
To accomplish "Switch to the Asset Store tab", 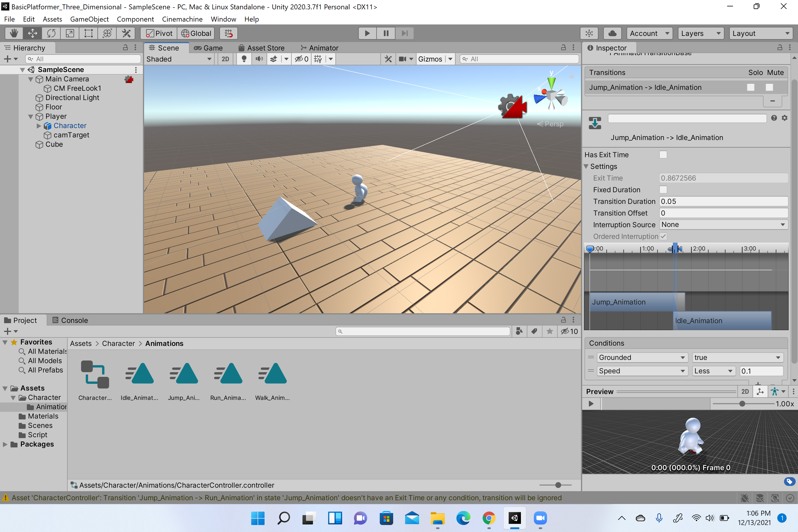I will click(x=262, y=48).
